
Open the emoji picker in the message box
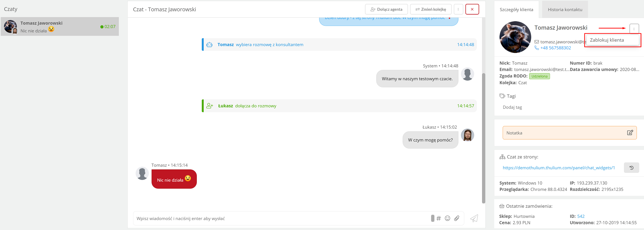448,218
